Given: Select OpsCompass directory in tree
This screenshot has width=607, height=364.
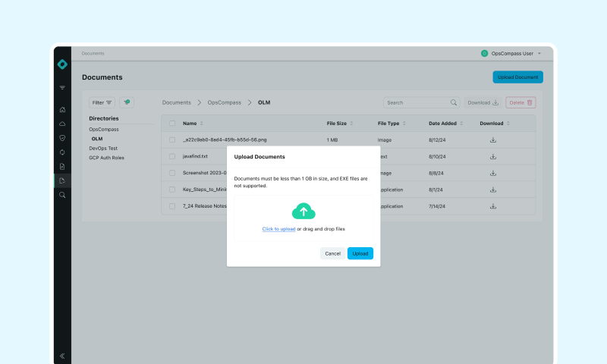Looking at the screenshot, I should [x=104, y=130].
